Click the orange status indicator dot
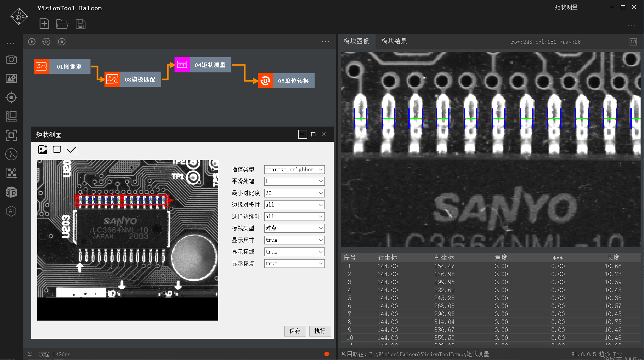644x360 pixels. pyautogui.click(x=327, y=354)
